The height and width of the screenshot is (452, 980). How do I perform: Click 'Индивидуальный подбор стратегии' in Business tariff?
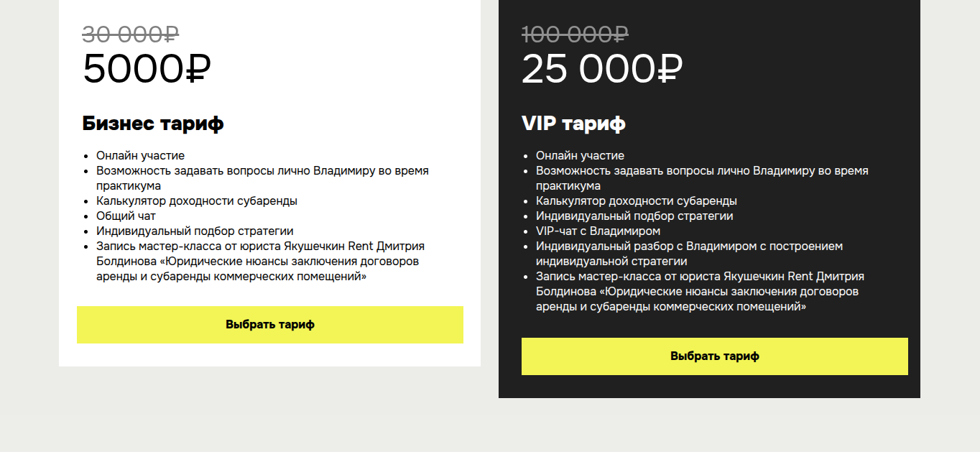(x=195, y=231)
